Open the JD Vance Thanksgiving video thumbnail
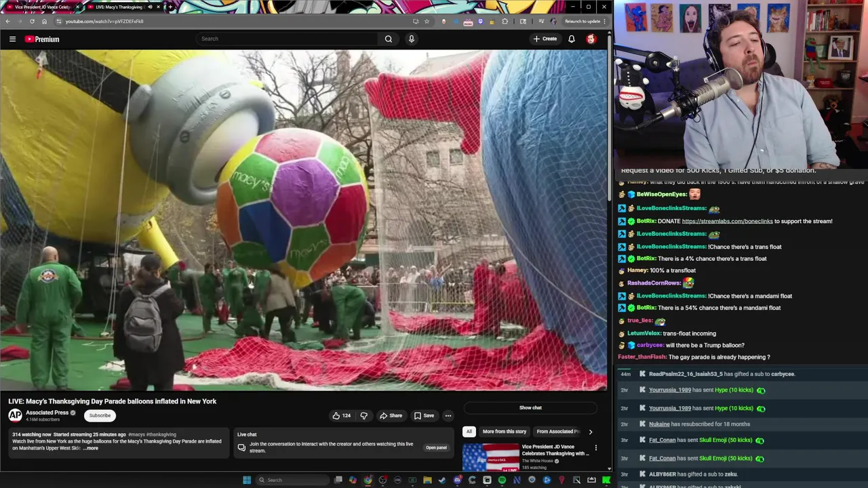The image size is (868, 488). pos(490,457)
